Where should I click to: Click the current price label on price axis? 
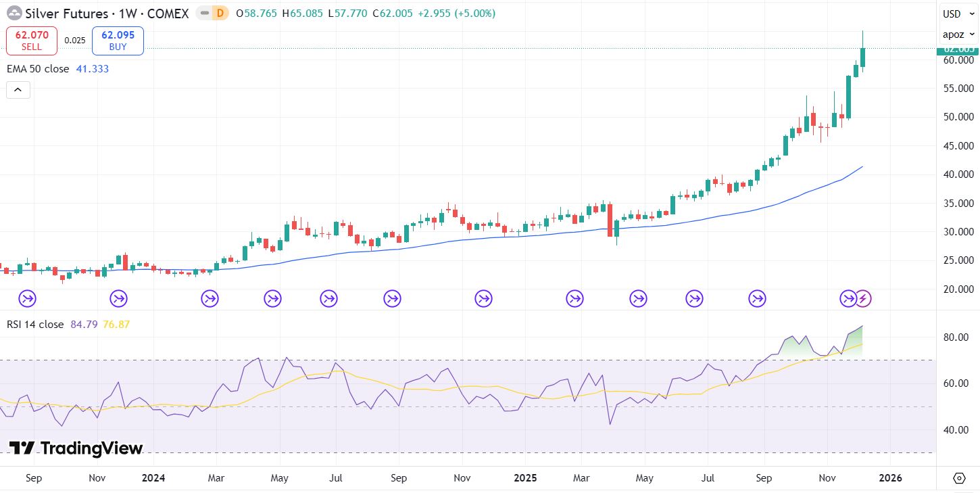point(958,49)
